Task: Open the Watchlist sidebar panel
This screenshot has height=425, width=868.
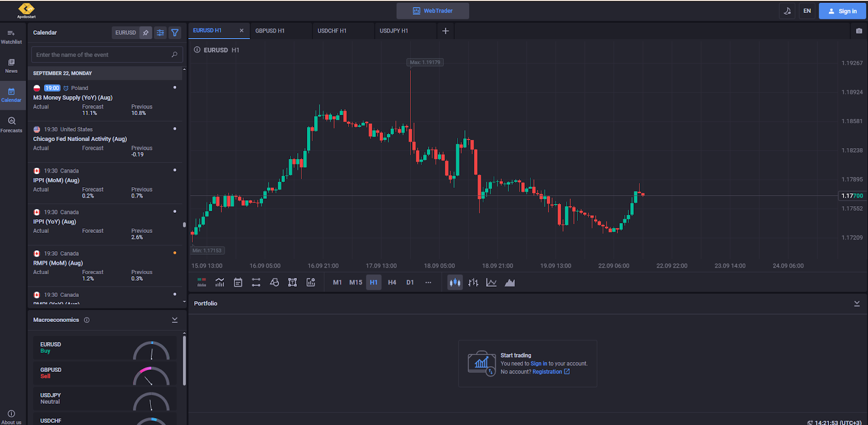Action: (11, 37)
